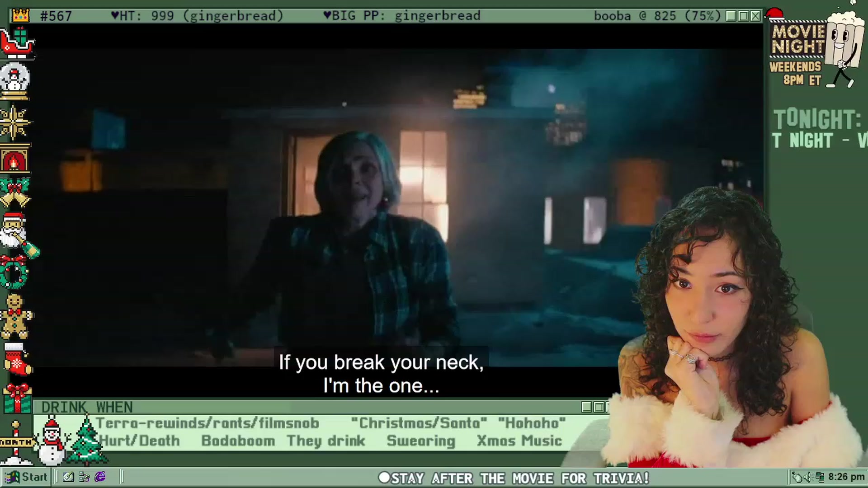Click the phone tray icon
868x488 pixels.
797,477
